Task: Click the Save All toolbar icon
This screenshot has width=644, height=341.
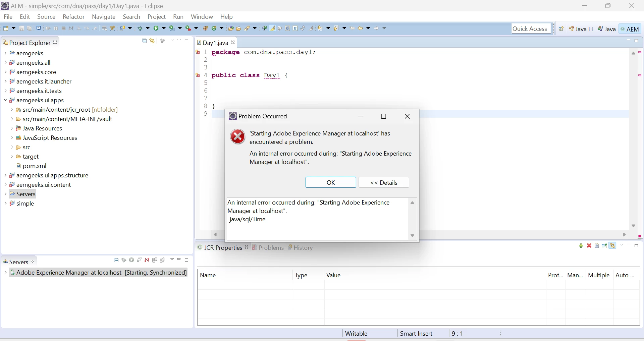Action: pos(30,29)
